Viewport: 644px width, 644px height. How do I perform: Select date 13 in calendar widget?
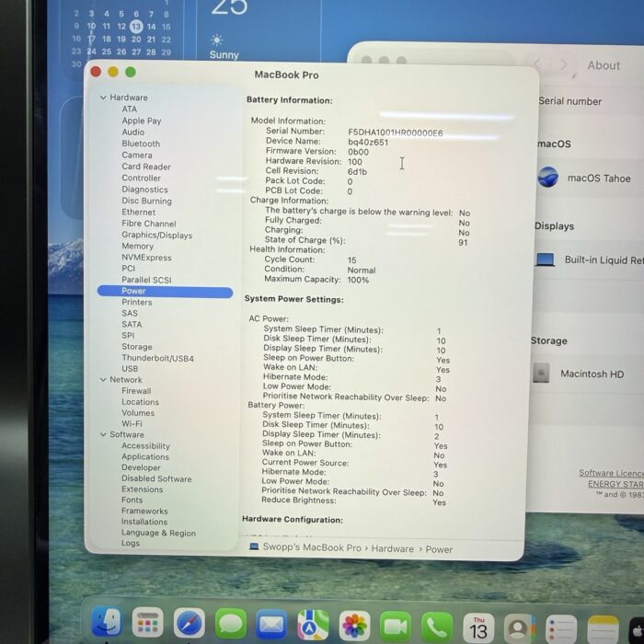[136, 27]
